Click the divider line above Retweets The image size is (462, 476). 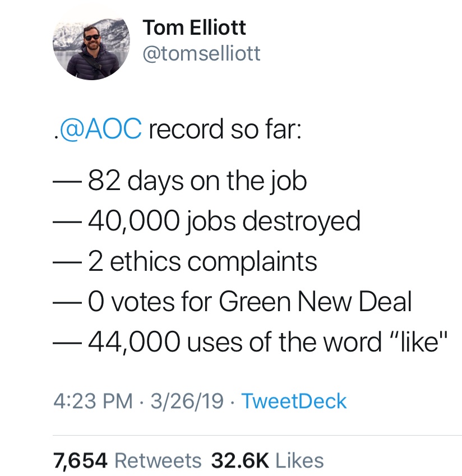(257, 436)
